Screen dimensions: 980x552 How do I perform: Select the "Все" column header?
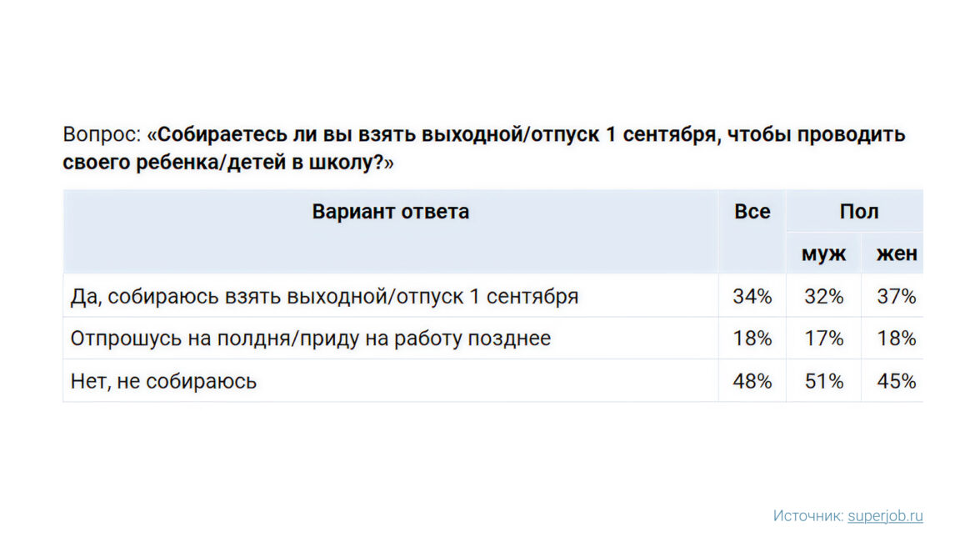point(752,212)
